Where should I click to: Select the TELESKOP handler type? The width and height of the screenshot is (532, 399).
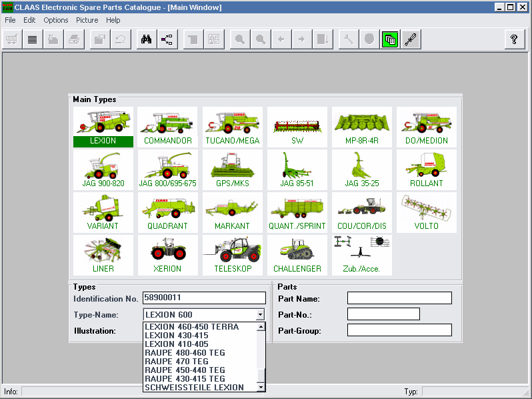click(233, 256)
